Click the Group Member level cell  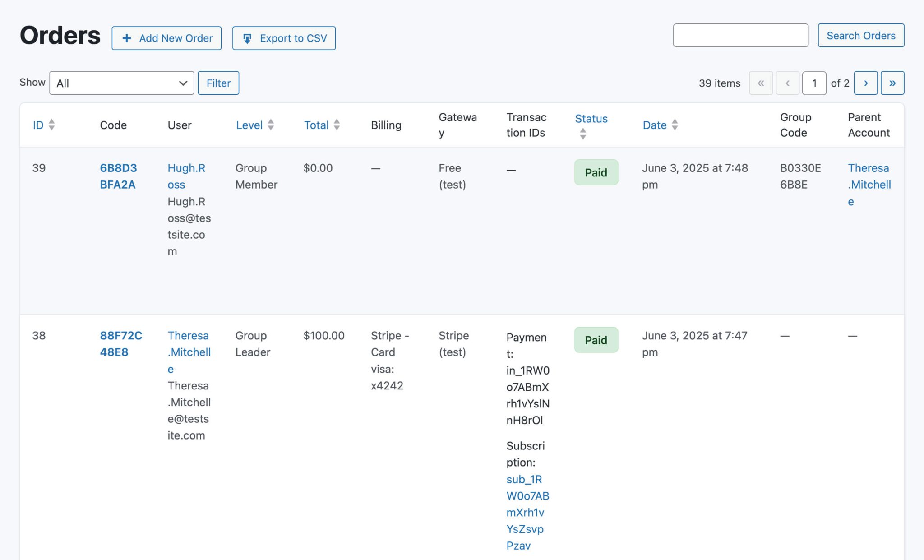(x=256, y=176)
